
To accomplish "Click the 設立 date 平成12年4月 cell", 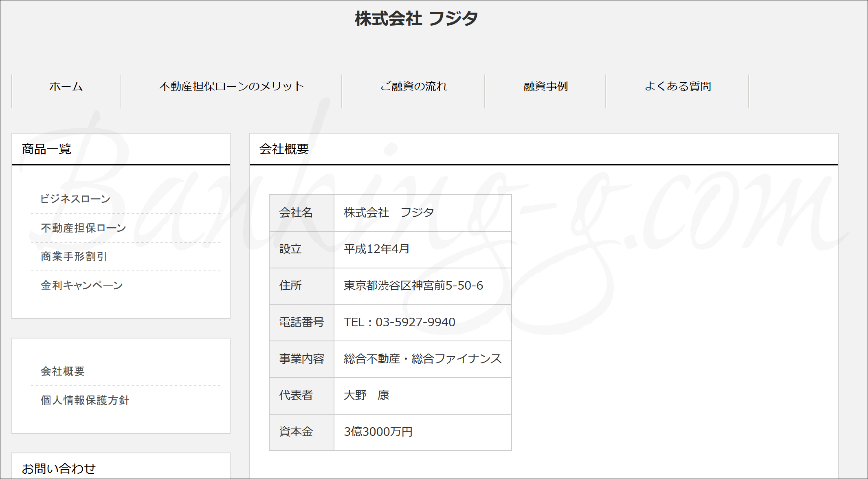I will pyautogui.click(x=376, y=249).
